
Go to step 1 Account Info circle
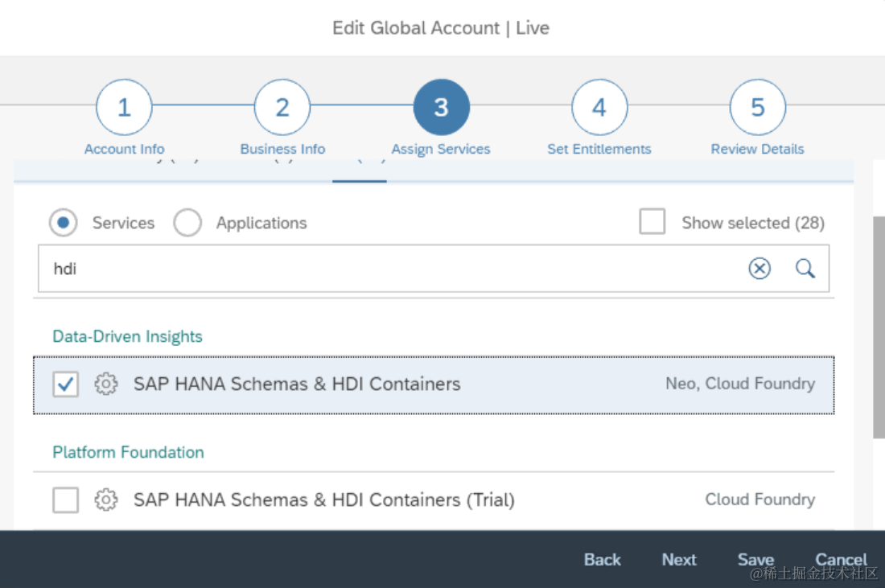(124, 108)
